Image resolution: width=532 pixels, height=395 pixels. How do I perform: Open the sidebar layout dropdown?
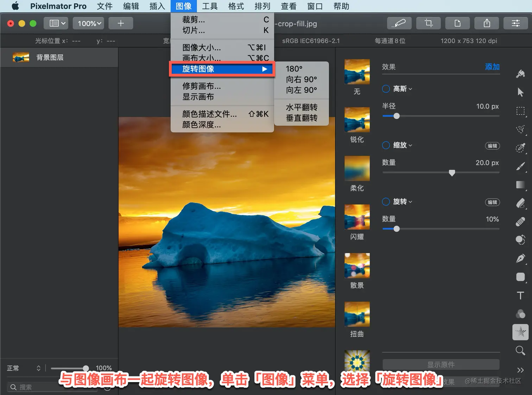point(56,23)
